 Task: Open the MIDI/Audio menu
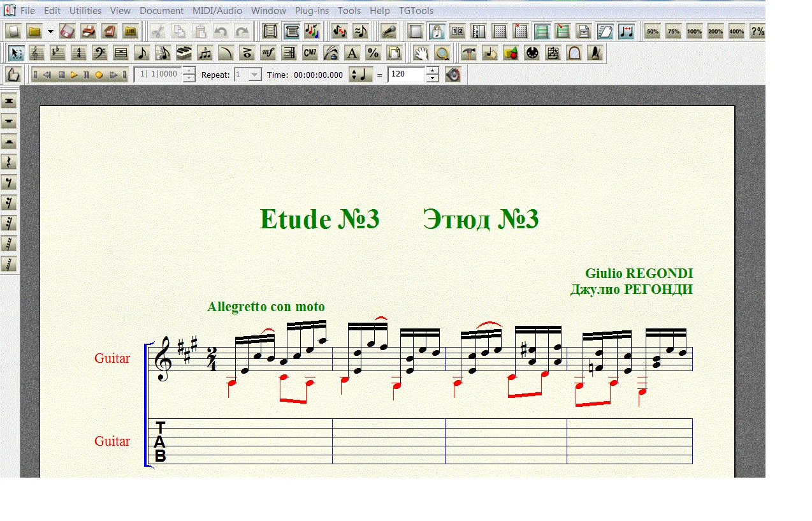(x=217, y=11)
